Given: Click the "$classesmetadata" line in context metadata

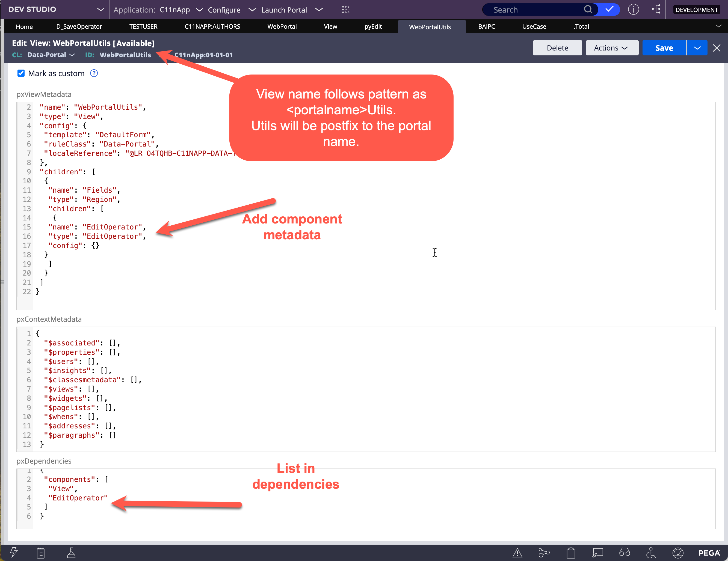Looking at the screenshot, I should point(93,380).
